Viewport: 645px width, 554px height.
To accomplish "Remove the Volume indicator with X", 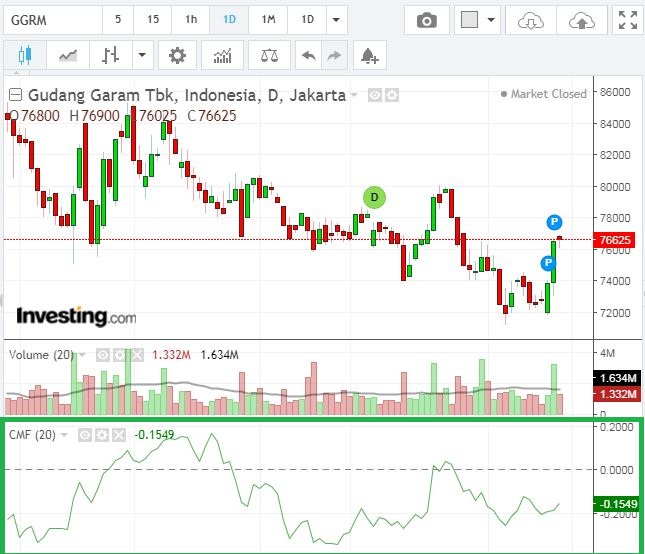I will (x=137, y=355).
